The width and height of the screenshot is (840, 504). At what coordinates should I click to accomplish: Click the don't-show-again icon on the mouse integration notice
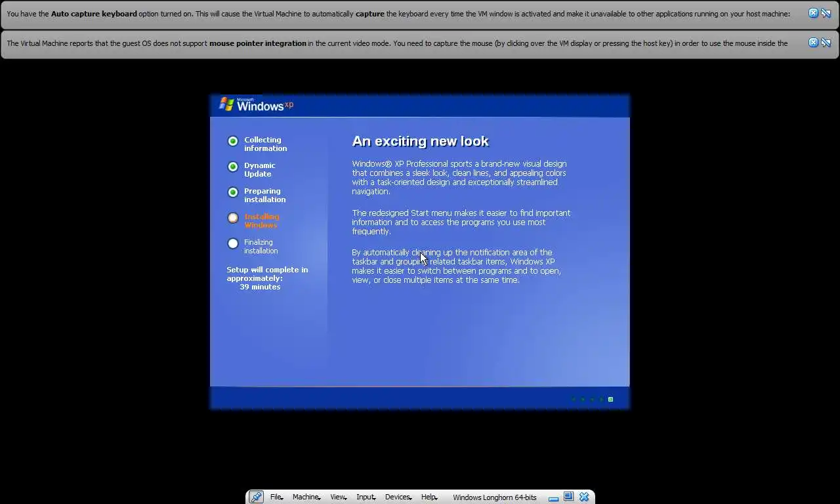826,43
